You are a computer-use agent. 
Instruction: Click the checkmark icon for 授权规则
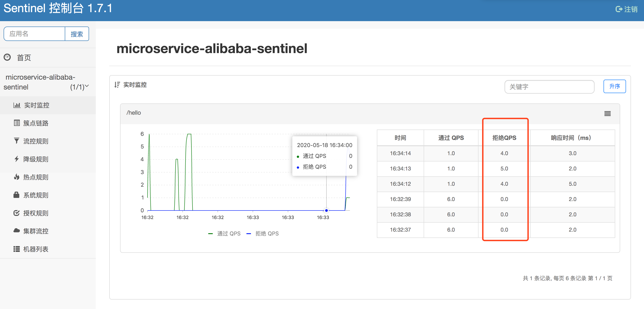(x=16, y=213)
